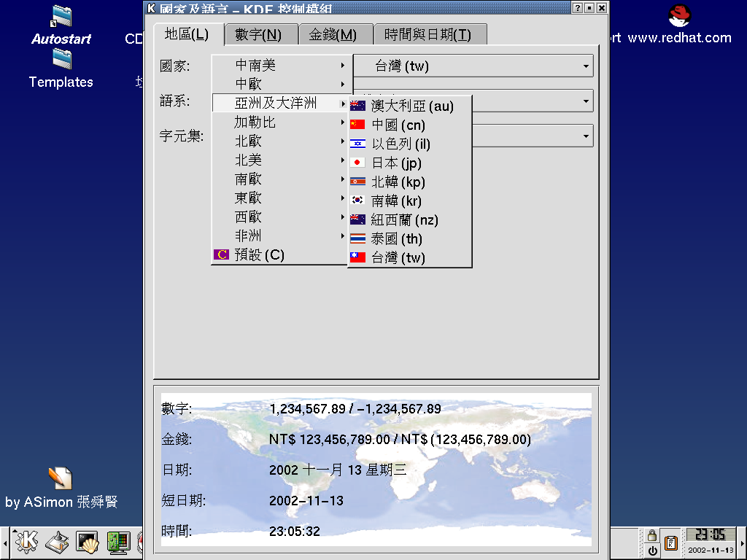Open the Autostart desktop folder icon
The width and height of the screenshot is (747, 560).
point(61,17)
